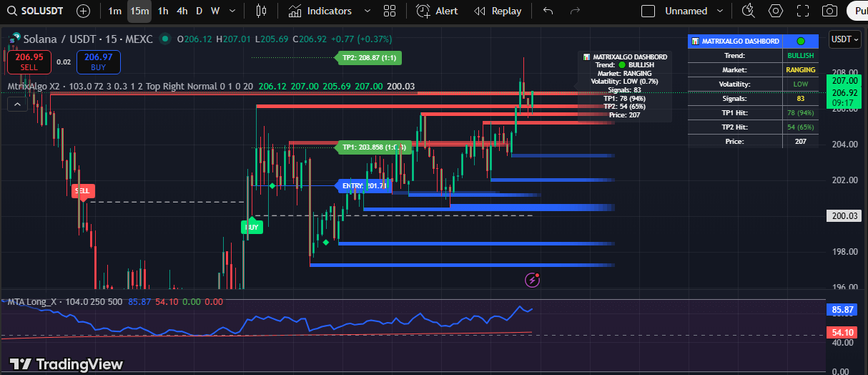Click RANGING market value in table
This screenshot has width=868, height=375.
pos(800,69)
